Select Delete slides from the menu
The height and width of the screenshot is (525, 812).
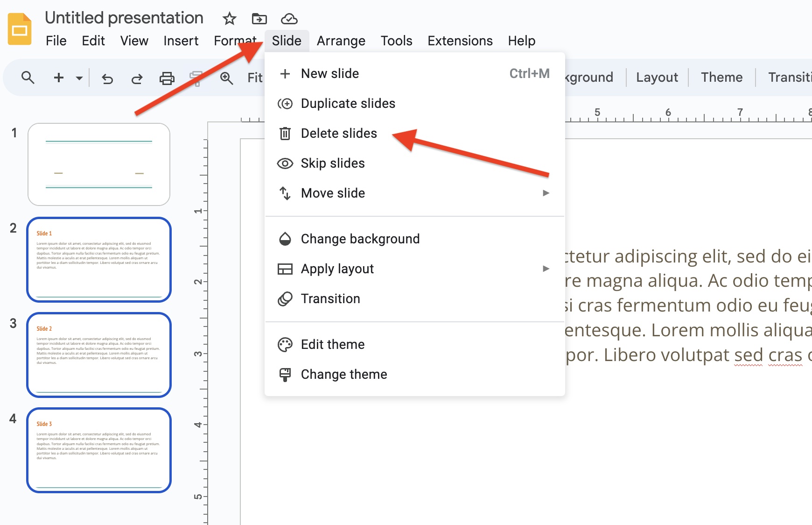point(339,133)
